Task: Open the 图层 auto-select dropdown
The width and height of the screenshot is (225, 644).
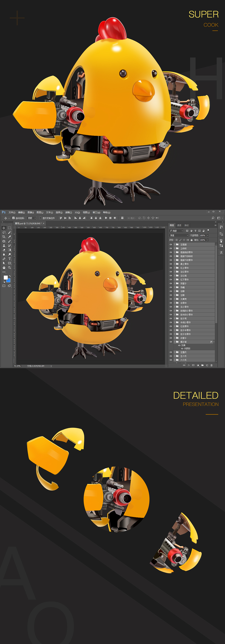Action: tap(32, 218)
